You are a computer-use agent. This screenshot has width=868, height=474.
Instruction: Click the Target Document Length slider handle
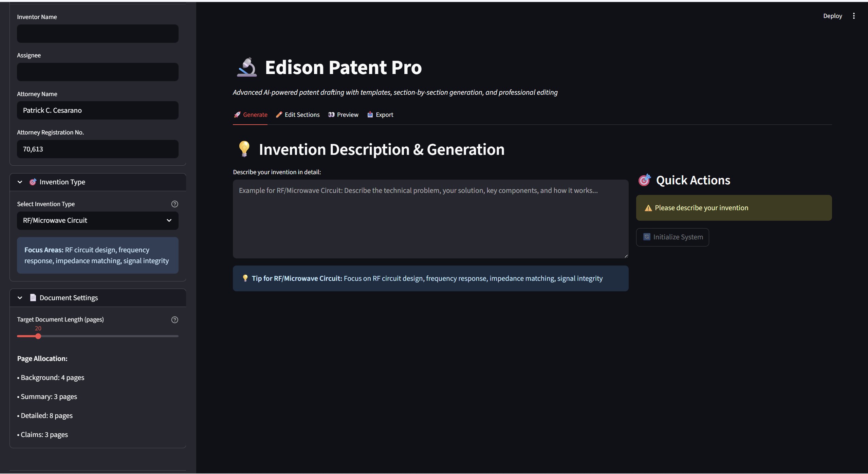(x=38, y=336)
